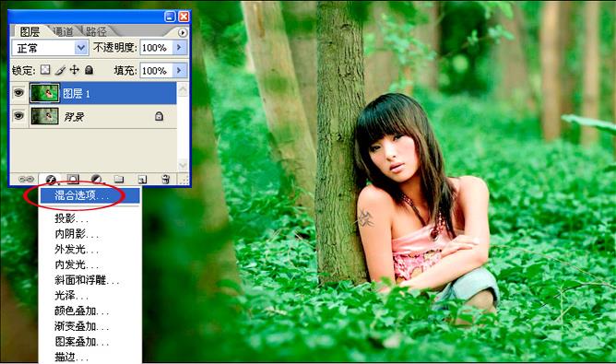Hide the 背景 layer eye icon

click(x=18, y=116)
